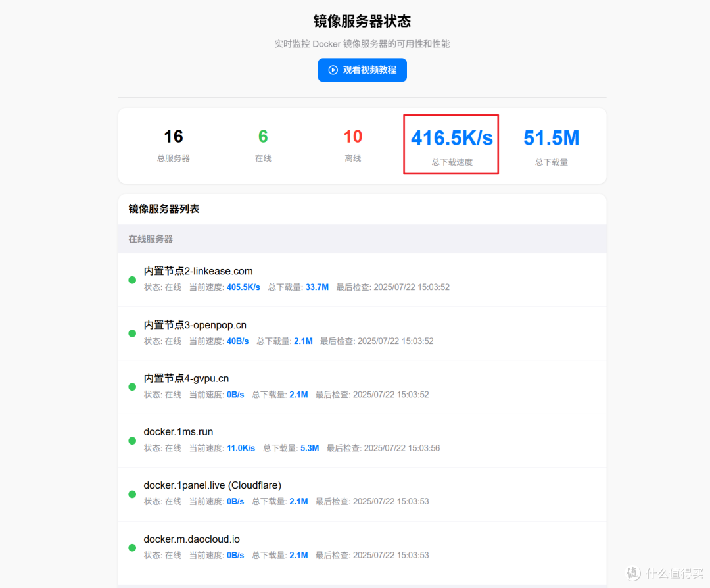This screenshot has height=588, width=710.
Task: Click the 0B/s speed in the gvpu.cn row
Action: tap(235, 395)
